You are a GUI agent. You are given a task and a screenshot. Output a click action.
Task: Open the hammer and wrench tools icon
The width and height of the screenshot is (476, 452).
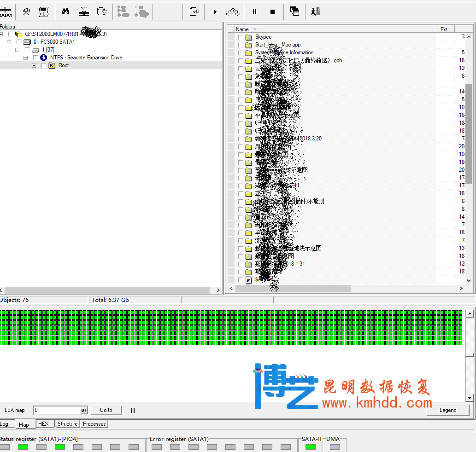[26, 12]
